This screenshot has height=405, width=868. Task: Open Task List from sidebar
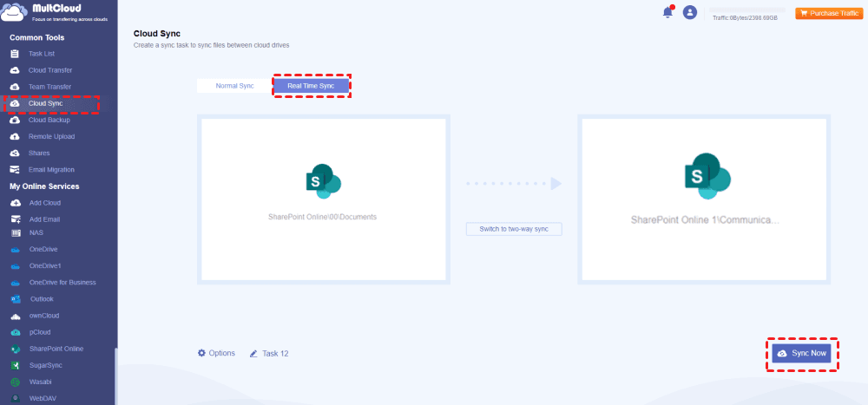tap(42, 54)
